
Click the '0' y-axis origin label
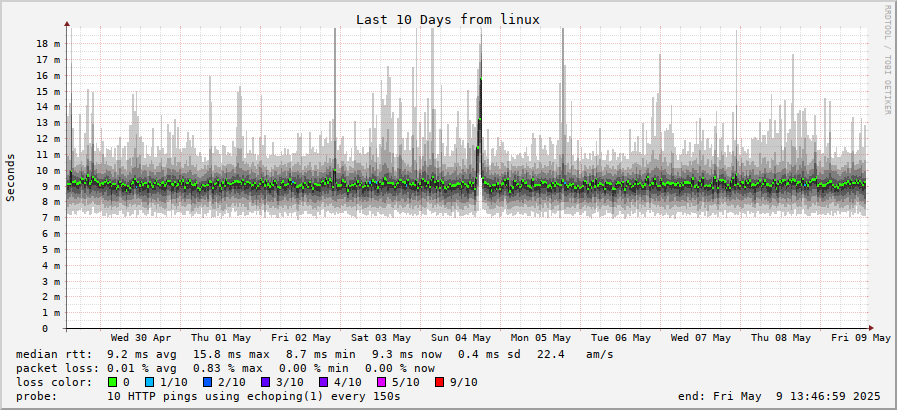45,329
